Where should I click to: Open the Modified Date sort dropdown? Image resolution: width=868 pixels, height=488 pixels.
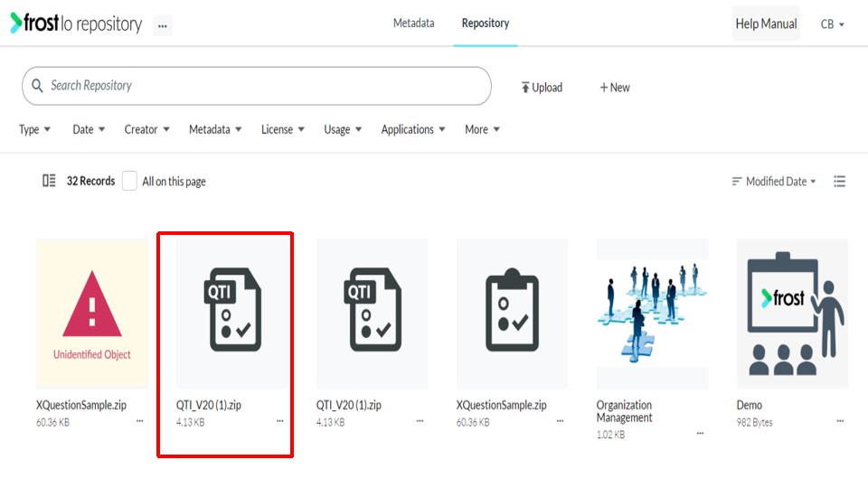click(x=774, y=182)
